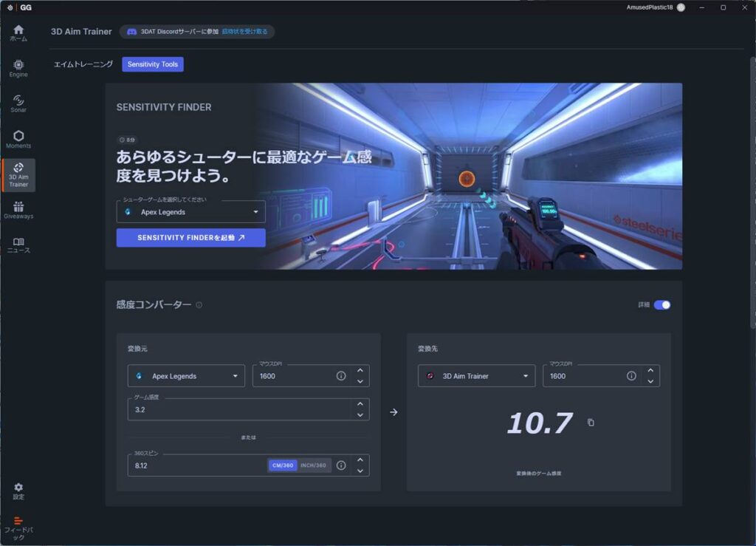Viewport: 756px width, 546px height.
Task: Follow the Discord invitation link
Action: [x=244, y=31]
